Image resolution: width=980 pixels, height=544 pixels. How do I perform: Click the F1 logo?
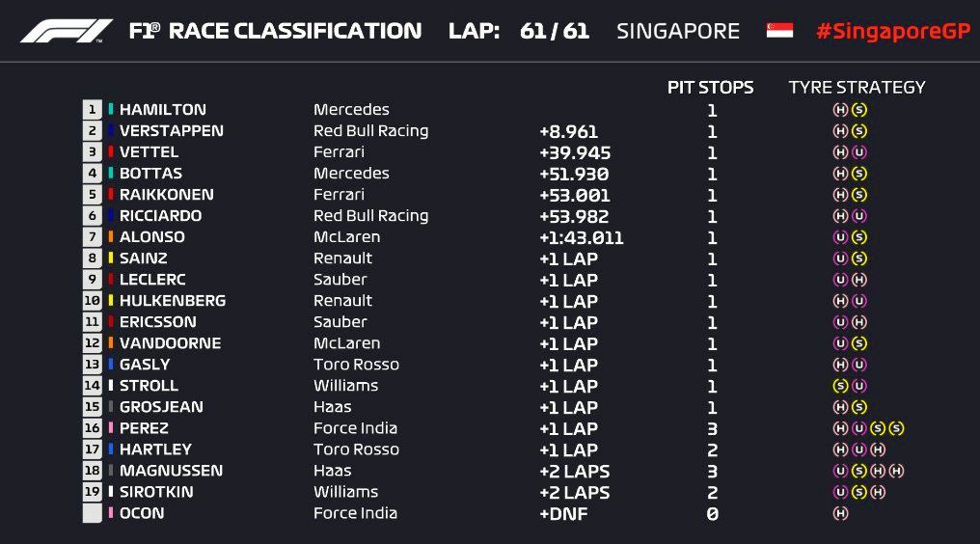pos(67,31)
